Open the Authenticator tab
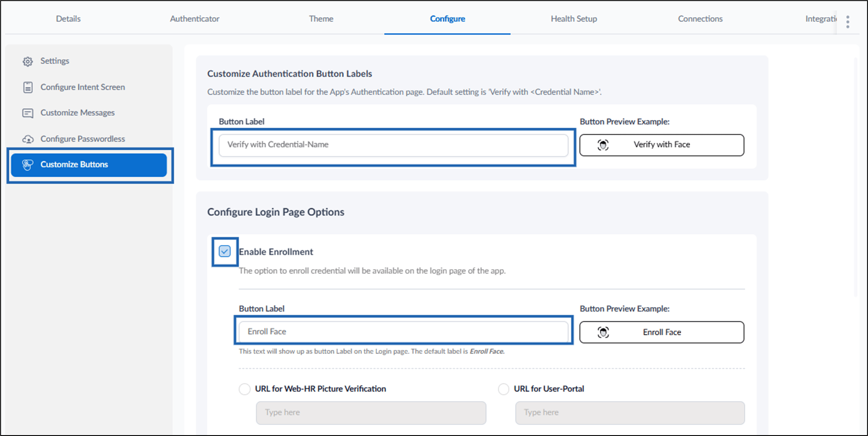The height and width of the screenshot is (436, 868). 195,19
